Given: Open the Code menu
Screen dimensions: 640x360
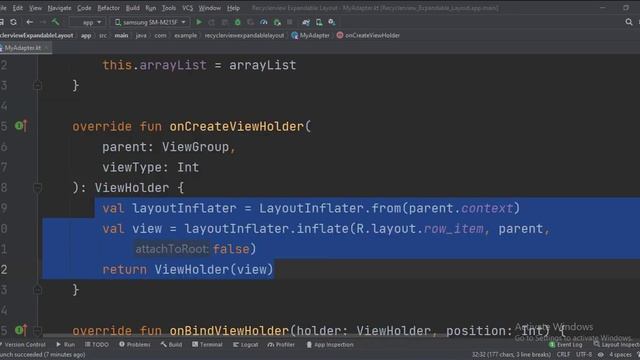Looking at the screenshot, I should click(84, 8).
